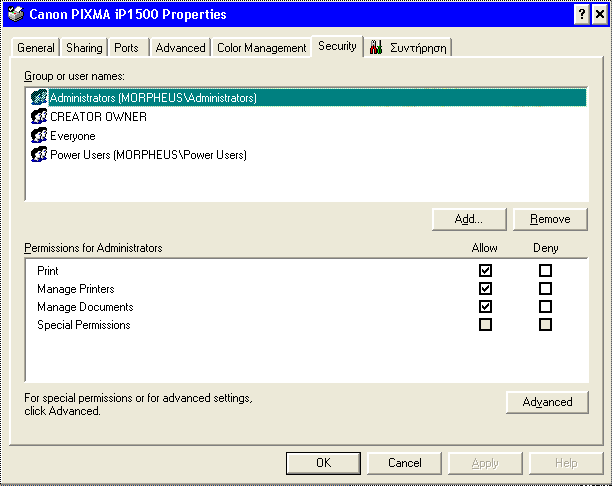Click the Permissions for Administrators label

(93, 248)
